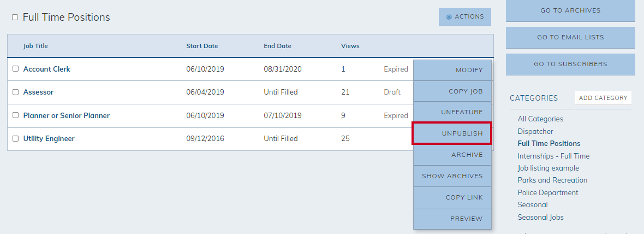Click the Go To Subscribers button
The image size is (644, 234).
click(x=570, y=64)
